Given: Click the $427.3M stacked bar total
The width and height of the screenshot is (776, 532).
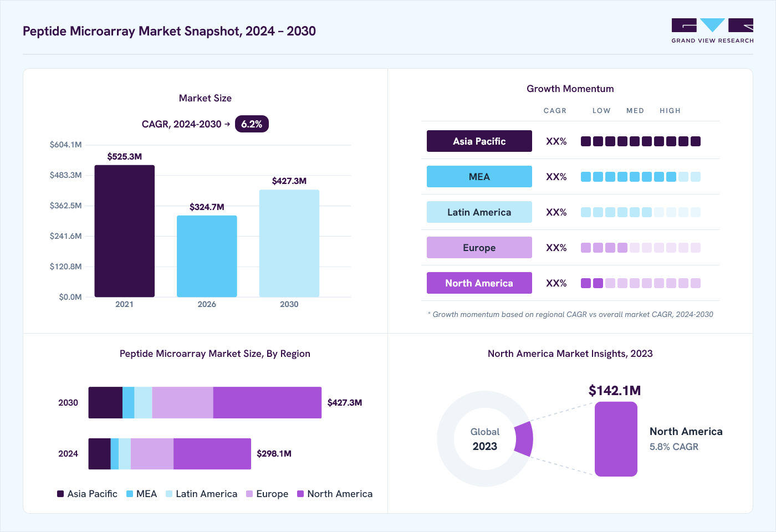Looking at the screenshot, I should tap(345, 402).
